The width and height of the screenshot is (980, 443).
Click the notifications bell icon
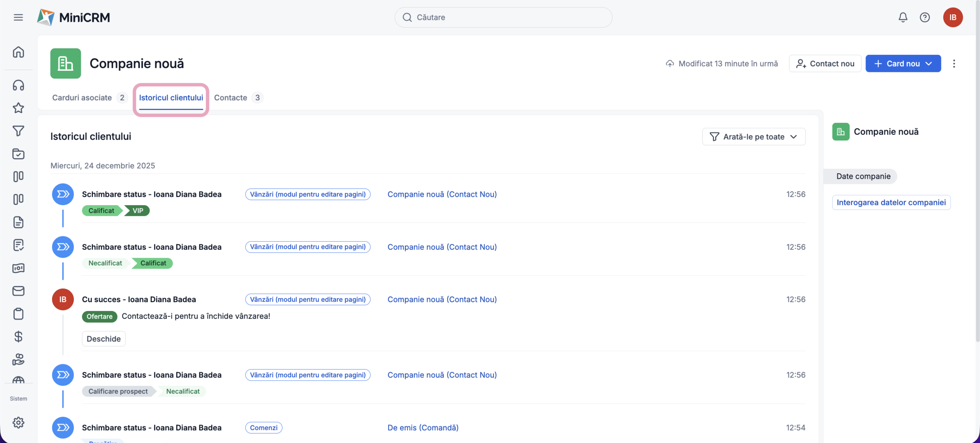click(x=903, y=17)
